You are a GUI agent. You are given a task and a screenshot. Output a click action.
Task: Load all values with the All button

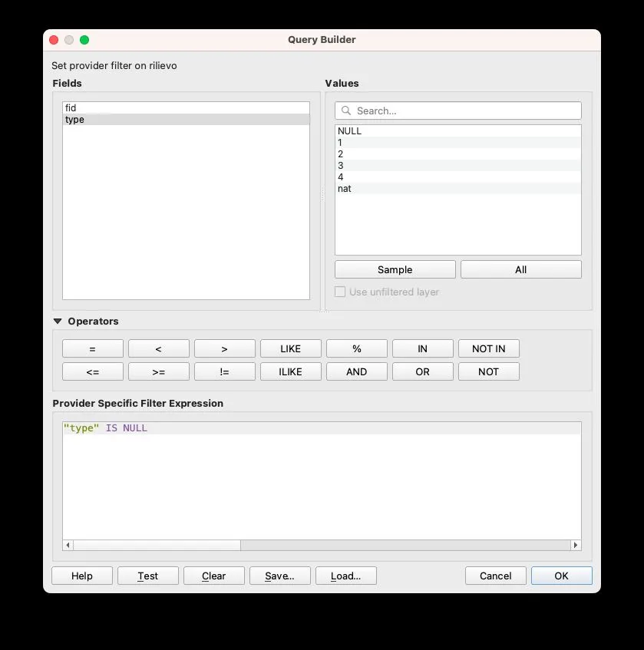coord(520,269)
